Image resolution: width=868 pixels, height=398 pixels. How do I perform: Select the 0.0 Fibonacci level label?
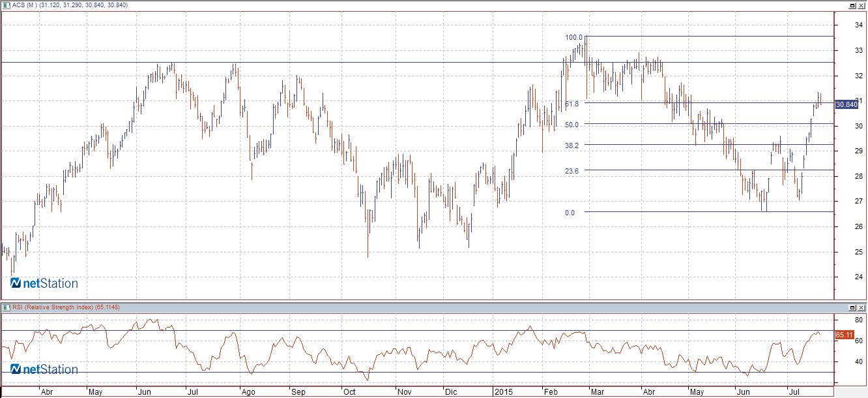pyautogui.click(x=570, y=213)
